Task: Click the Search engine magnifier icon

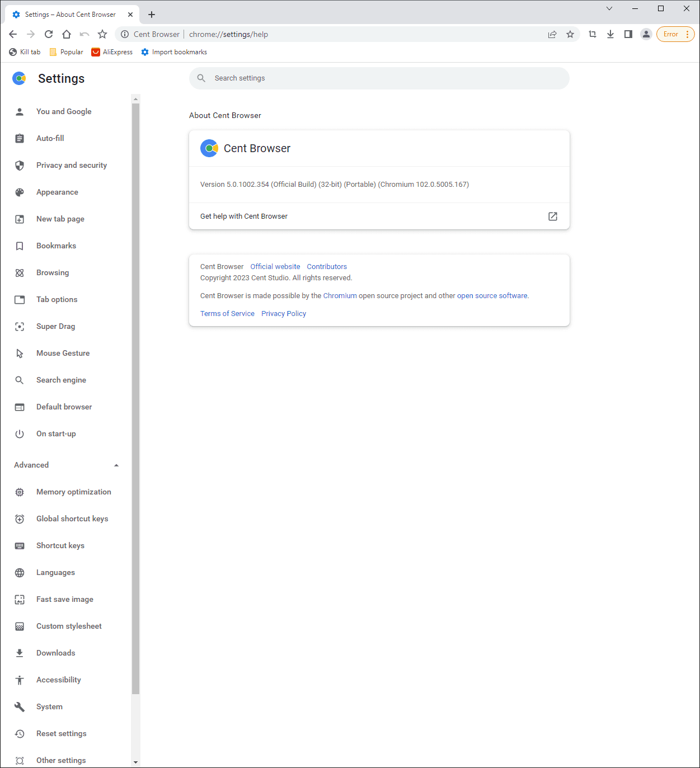Action: coord(20,380)
